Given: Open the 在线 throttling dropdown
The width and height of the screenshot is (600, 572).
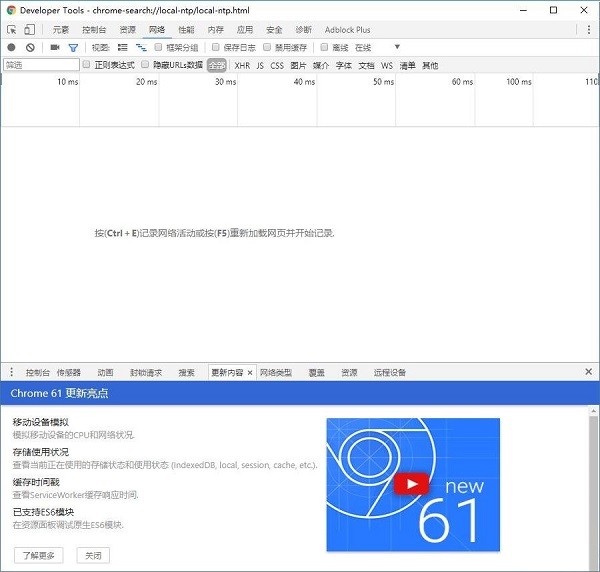Looking at the screenshot, I should [377, 47].
